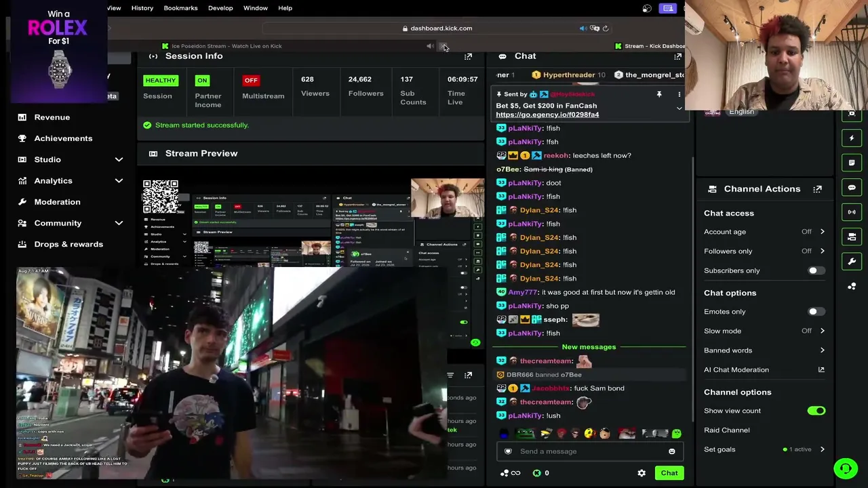
Task: Open the Develop menu
Action: [220, 8]
